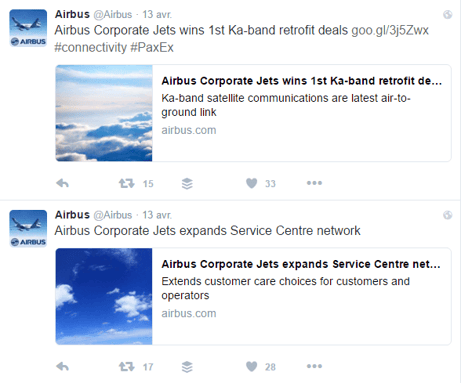
Task: Click the globe icon on the second tweet
Action: 447,215
